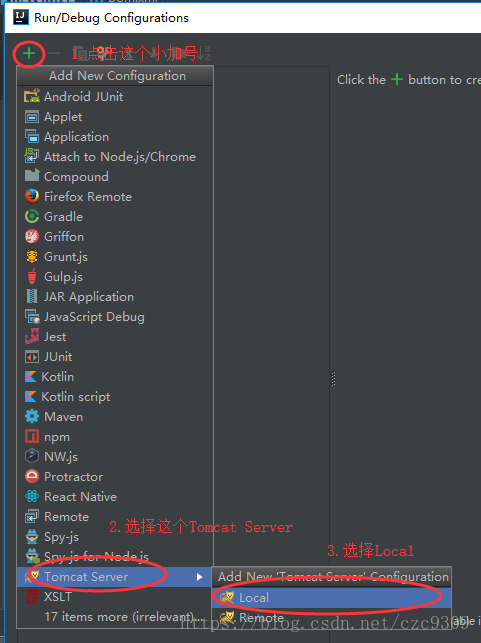Open the Tomcat Server menu entry
This screenshot has width=481, height=643.
115,577
